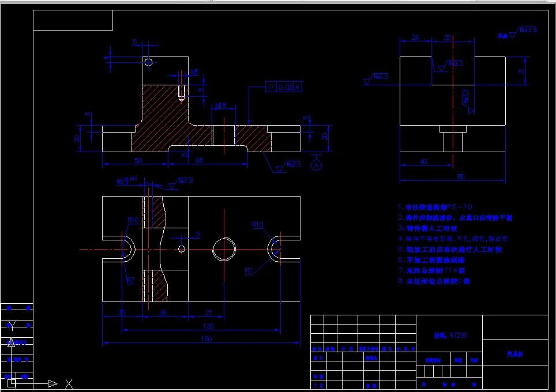
Task: Click the Ra1.6 surface roughness label
Action: coord(186,181)
